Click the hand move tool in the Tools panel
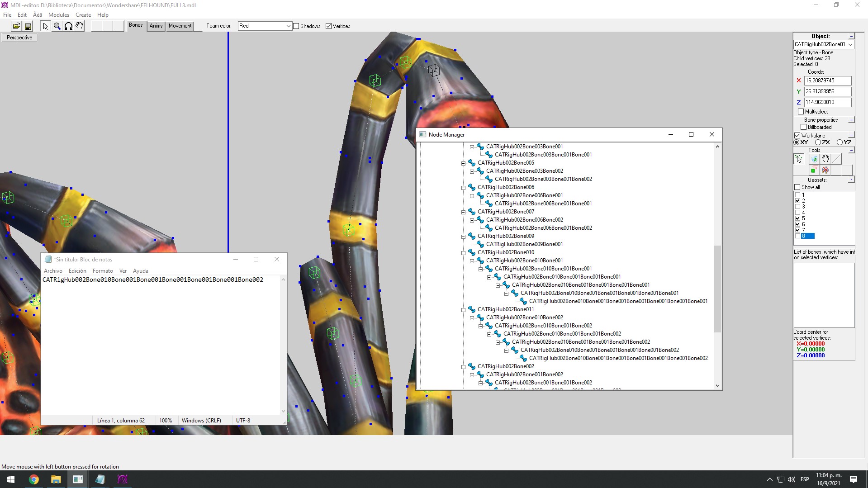 coord(825,159)
